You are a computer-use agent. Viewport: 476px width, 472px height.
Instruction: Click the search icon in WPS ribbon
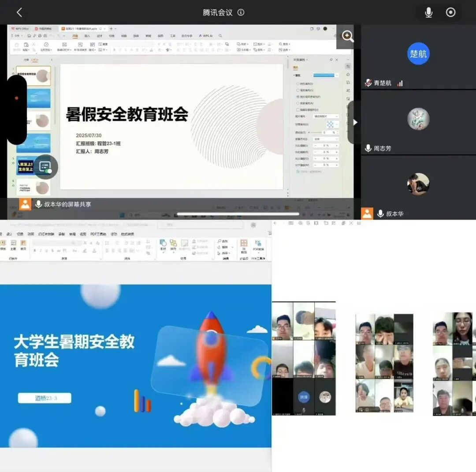click(220, 36)
